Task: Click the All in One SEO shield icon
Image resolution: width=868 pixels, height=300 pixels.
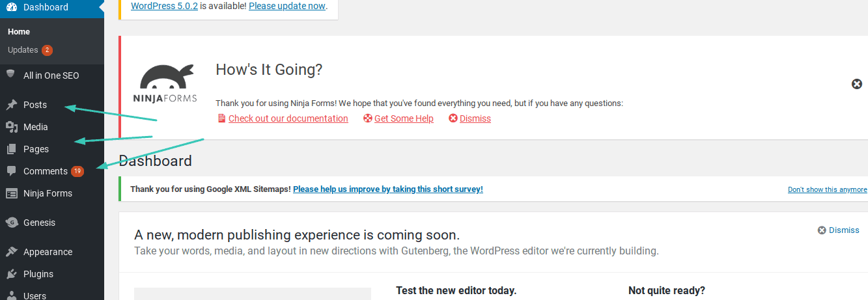Action: pyautogui.click(x=11, y=75)
